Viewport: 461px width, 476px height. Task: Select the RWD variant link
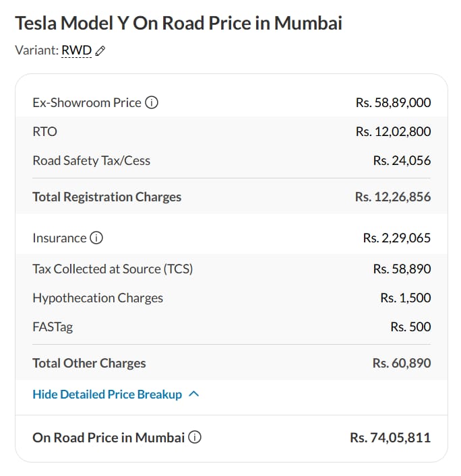click(x=76, y=50)
